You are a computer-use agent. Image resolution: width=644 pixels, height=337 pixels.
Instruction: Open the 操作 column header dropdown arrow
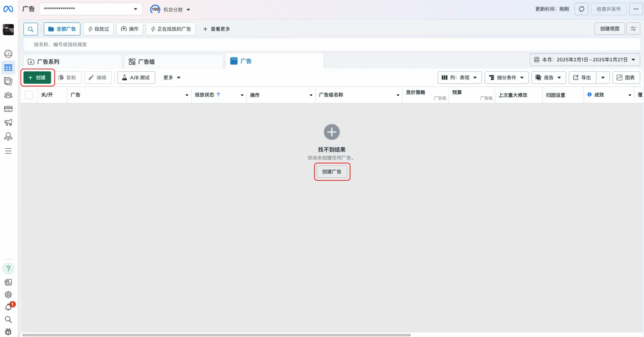pyautogui.click(x=311, y=95)
